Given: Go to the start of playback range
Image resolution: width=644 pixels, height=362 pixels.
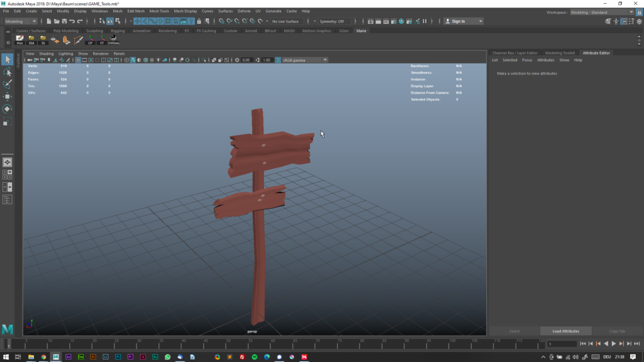Looking at the screenshot, I should [x=583, y=344].
